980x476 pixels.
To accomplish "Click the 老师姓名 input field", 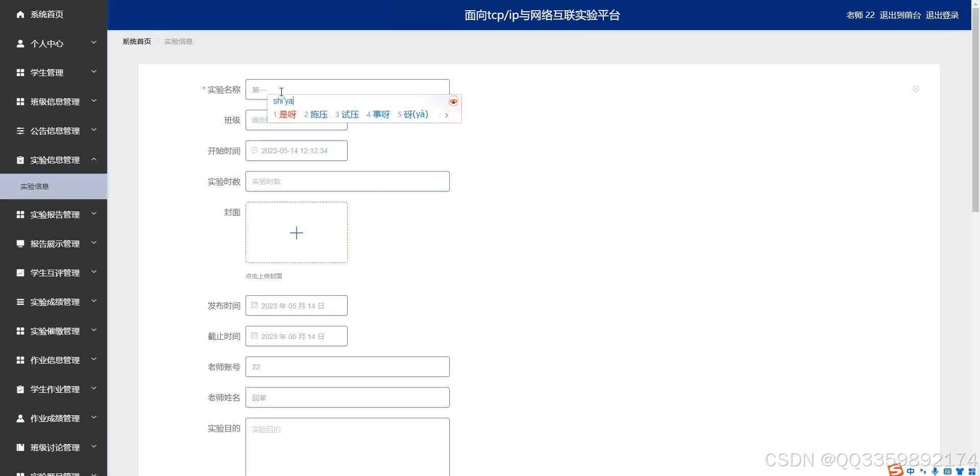I will tap(348, 397).
